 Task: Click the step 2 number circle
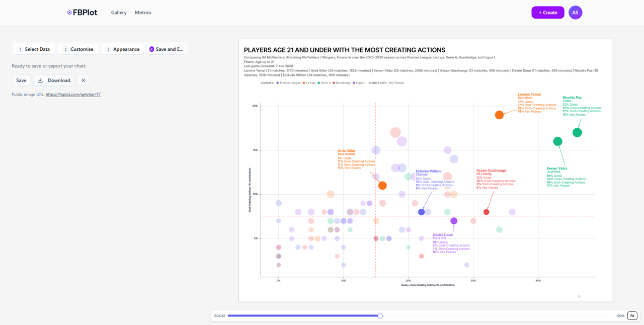(65, 49)
